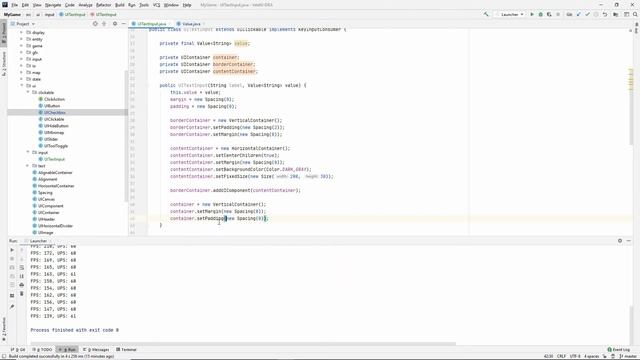Toggle the Structure side tool window

[x=4, y=63]
